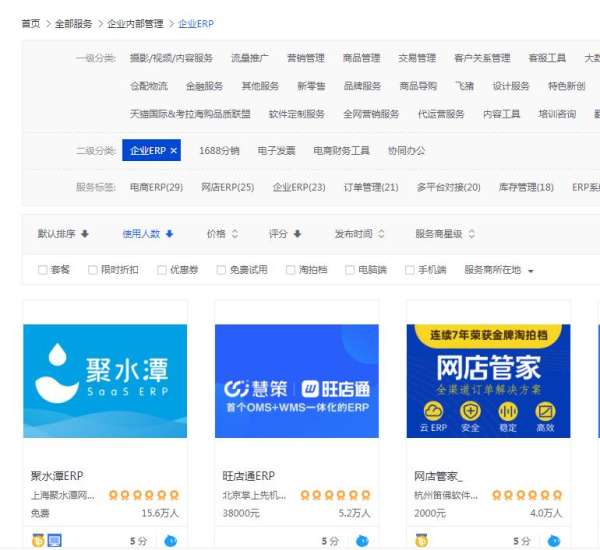Check the 优惠券 filter

[161, 270]
